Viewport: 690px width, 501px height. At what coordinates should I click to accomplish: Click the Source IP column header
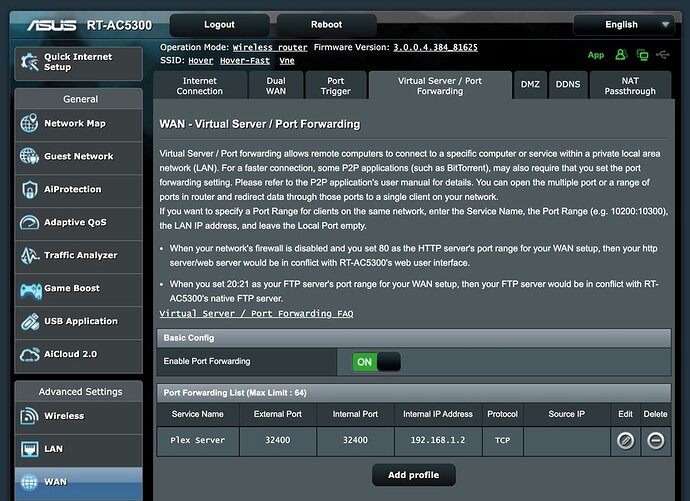567,414
